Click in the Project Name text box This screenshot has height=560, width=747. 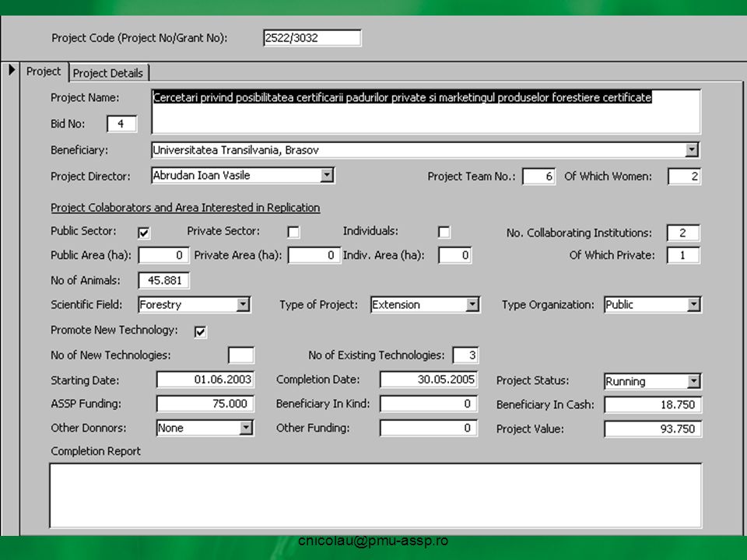(426, 111)
